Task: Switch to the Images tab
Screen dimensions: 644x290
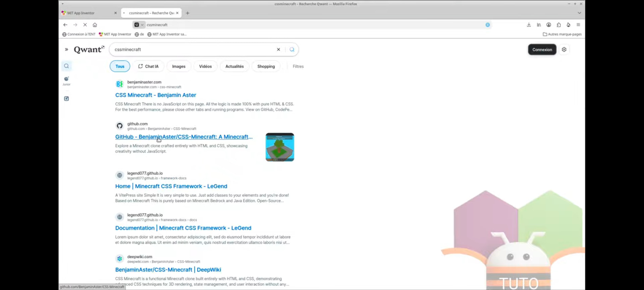Action: [x=179, y=66]
